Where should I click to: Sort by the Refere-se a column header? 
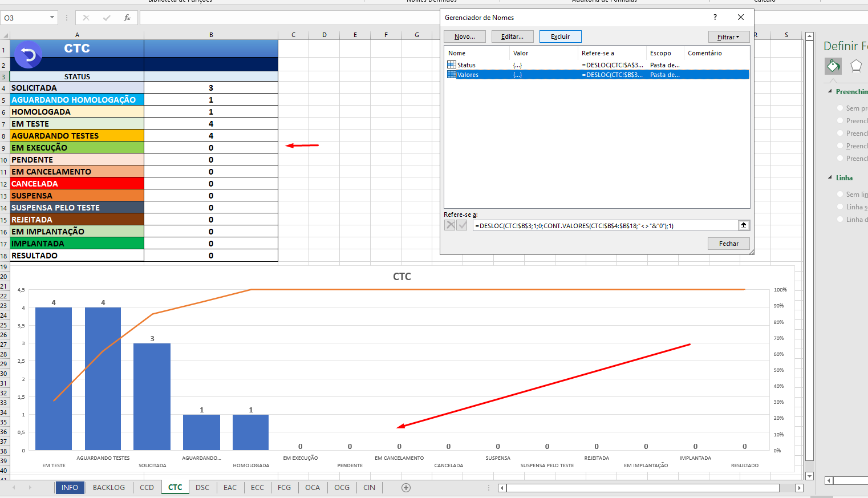(x=612, y=53)
